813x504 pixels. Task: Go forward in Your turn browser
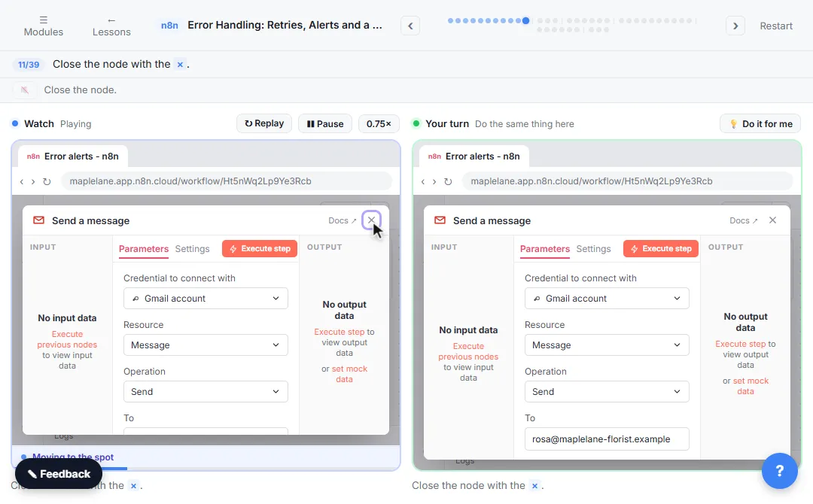tap(434, 181)
